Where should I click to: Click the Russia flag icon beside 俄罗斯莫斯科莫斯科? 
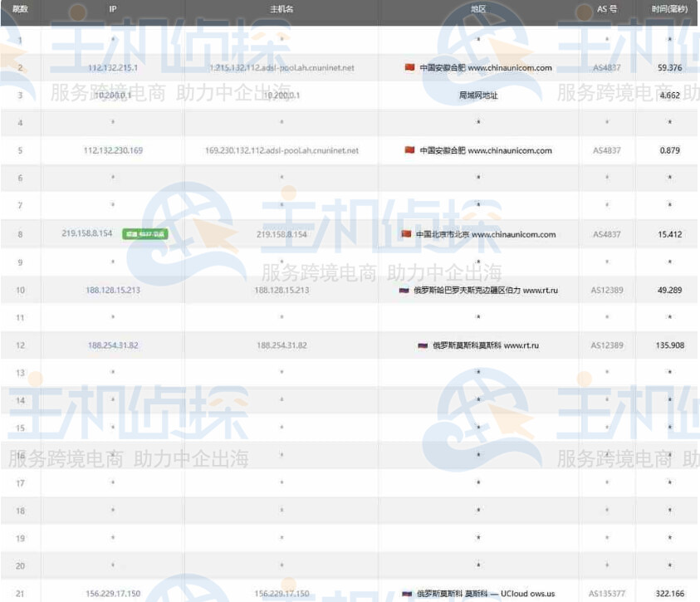point(423,345)
